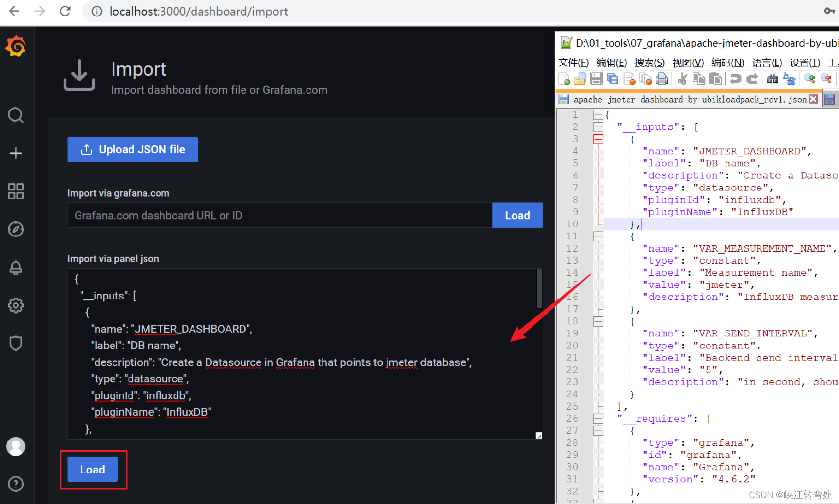This screenshot has height=504, width=839.
Task: Click the Cut scissors icon in Notepad++
Action: (x=682, y=79)
